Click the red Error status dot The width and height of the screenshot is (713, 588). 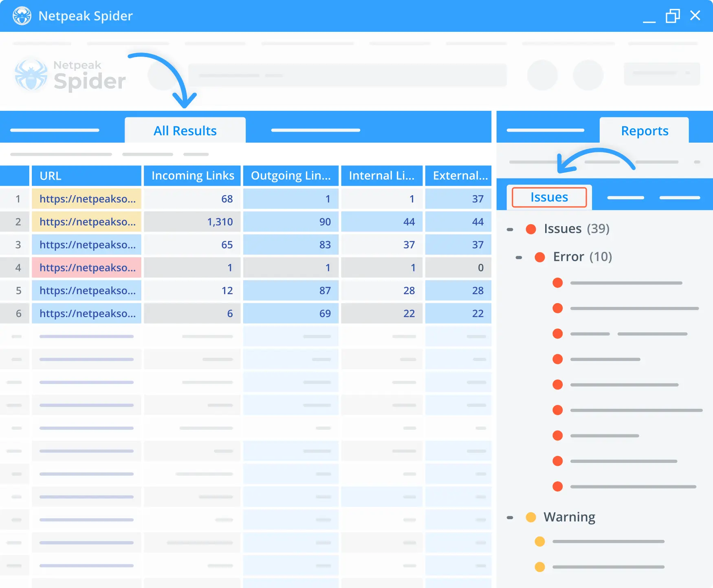coord(539,257)
